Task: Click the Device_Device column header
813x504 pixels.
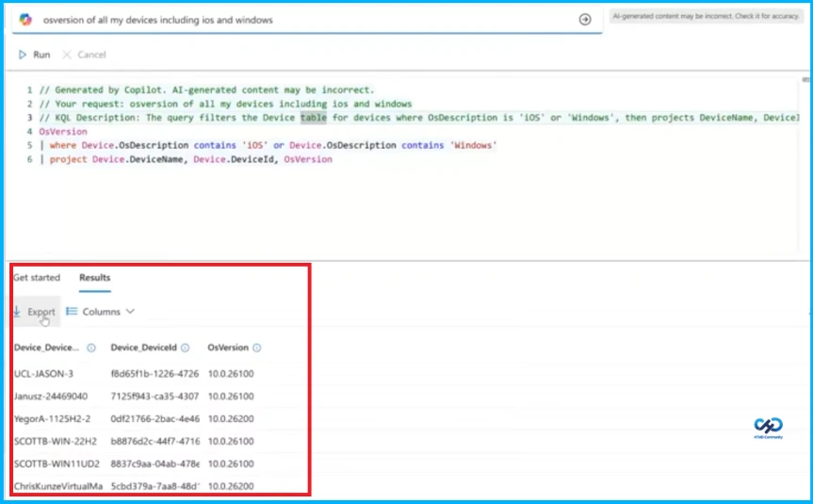Action: (47, 348)
